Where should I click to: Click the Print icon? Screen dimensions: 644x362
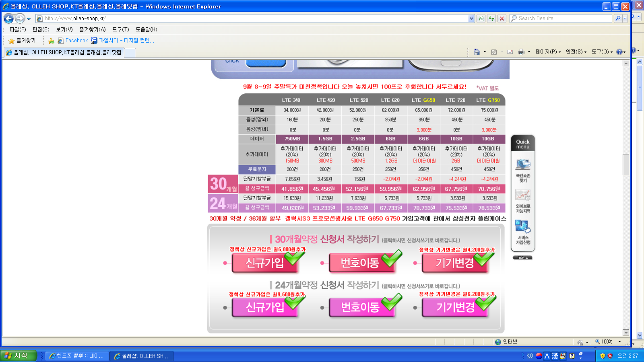pos(521,52)
